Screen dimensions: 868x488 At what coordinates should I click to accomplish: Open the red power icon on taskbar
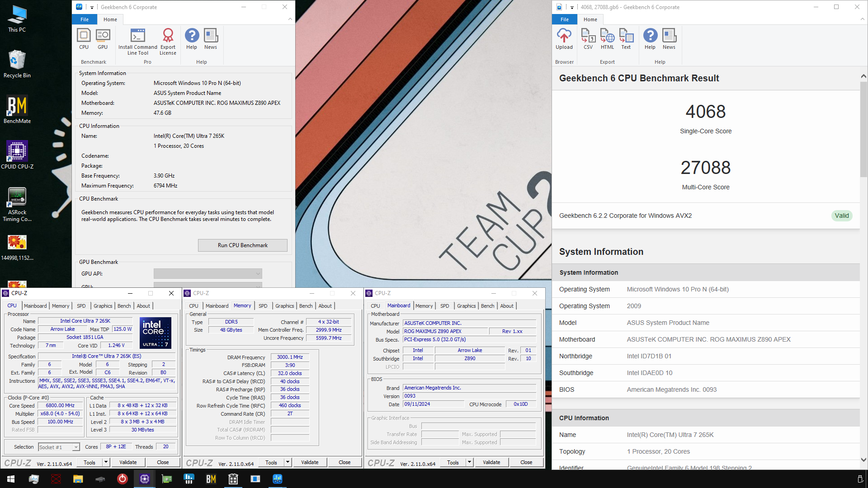tap(122, 479)
